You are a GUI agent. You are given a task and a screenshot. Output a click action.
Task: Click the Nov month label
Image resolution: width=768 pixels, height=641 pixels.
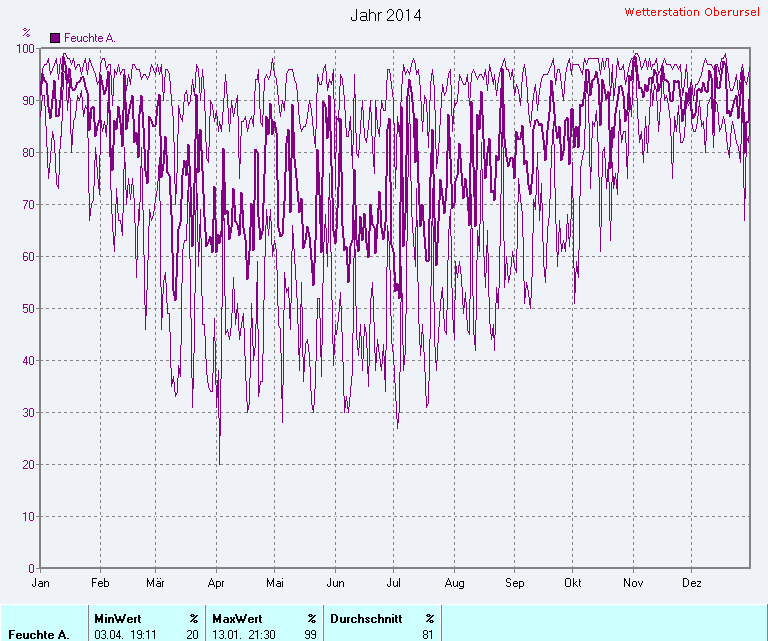tap(633, 583)
